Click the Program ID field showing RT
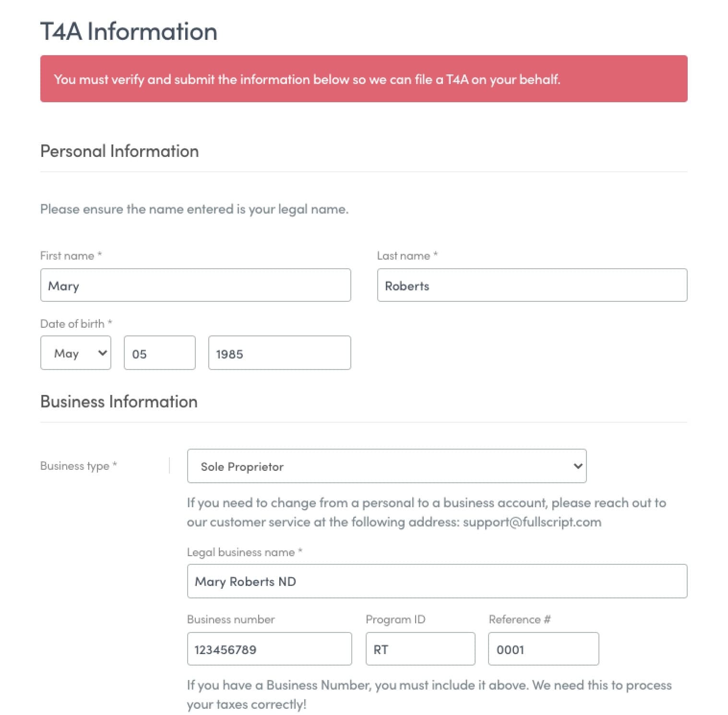The width and height of the screenshot is (728, 715). [420, 649]
